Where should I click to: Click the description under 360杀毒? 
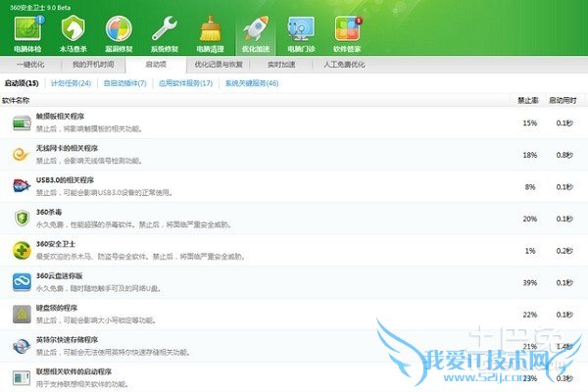(133, 224)
